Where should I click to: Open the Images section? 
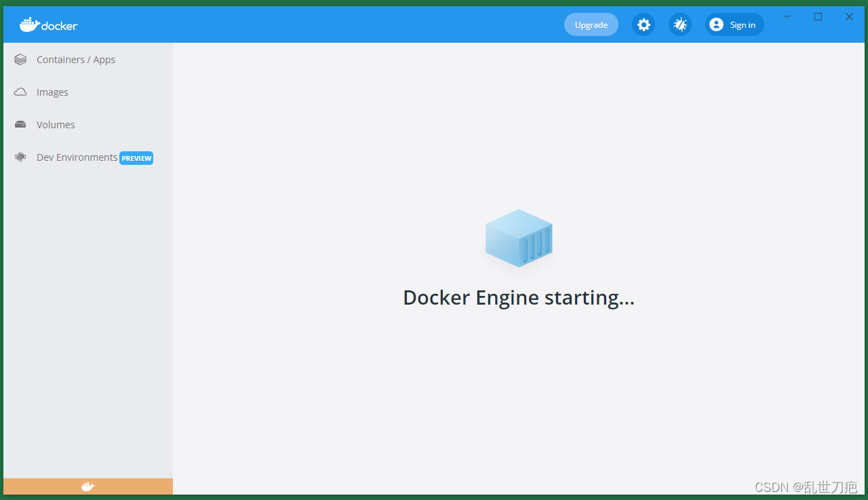tap(88, 92)
